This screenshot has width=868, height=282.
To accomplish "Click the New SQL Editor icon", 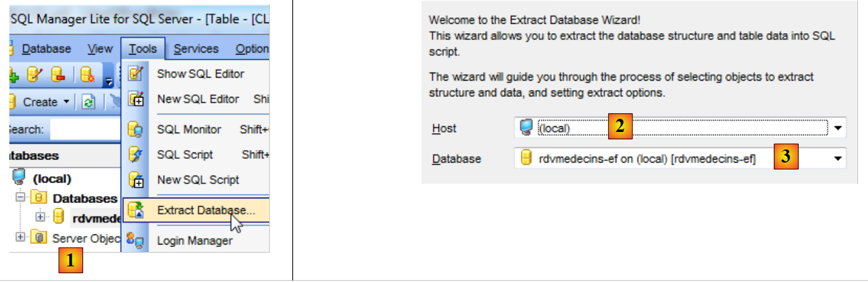I will tap(136, 99).
